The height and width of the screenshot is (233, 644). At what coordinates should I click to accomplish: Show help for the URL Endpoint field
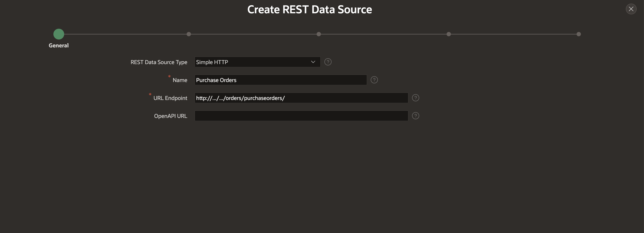[x=415, y=98]
